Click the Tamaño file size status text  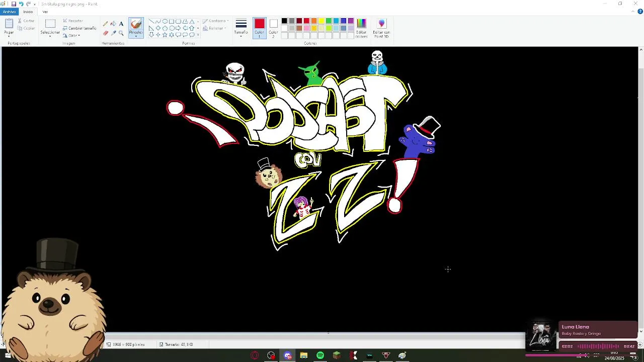point(179,344)
